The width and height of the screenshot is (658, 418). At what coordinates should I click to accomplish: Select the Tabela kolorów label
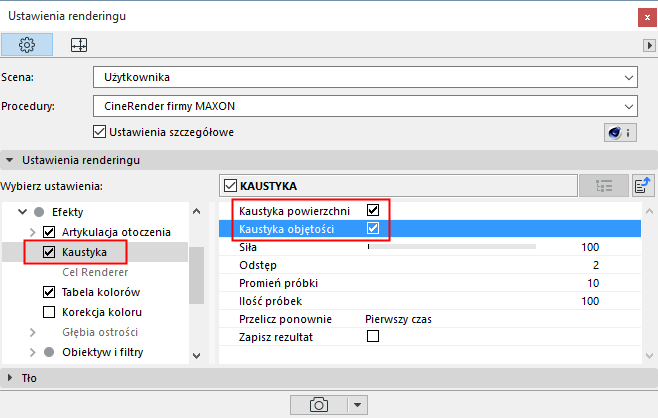pos(101,292)
